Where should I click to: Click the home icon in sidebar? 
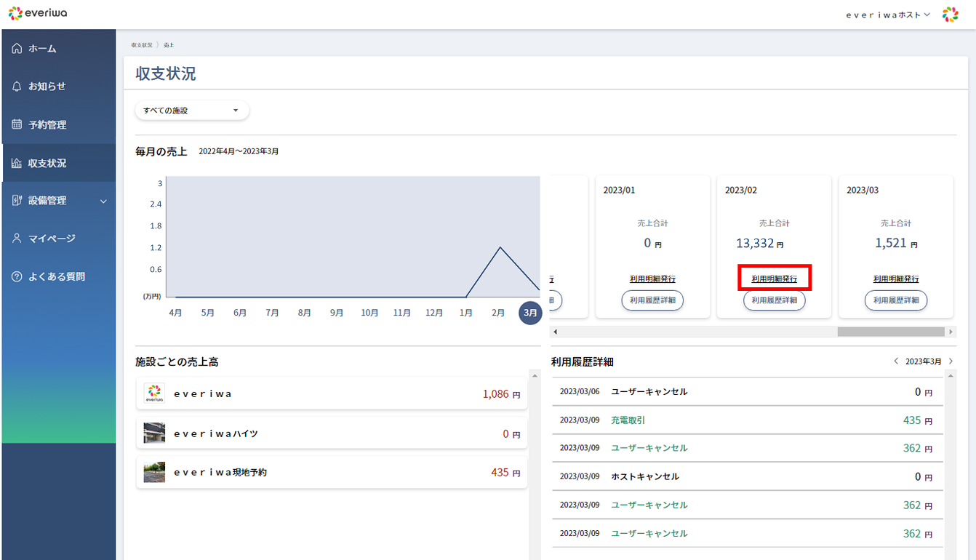[17, 49]
